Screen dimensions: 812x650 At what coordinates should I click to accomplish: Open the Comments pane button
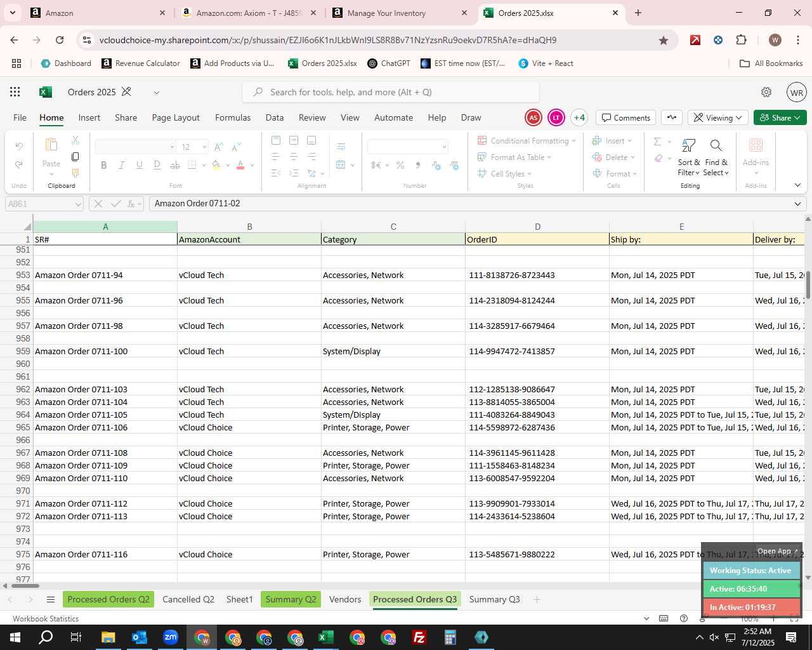[x=626, y=117]
